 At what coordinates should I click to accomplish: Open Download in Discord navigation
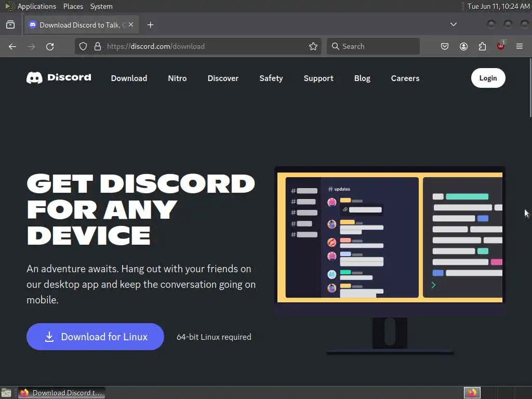129,78
